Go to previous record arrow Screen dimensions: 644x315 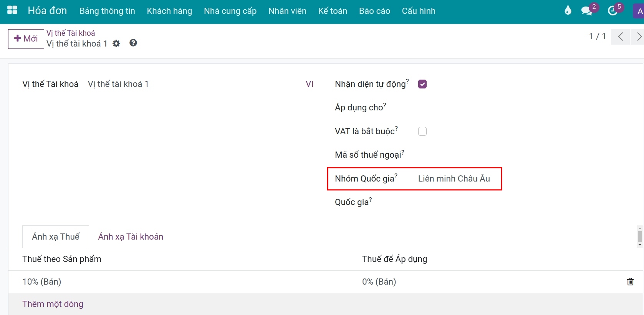tap(620, 37)
